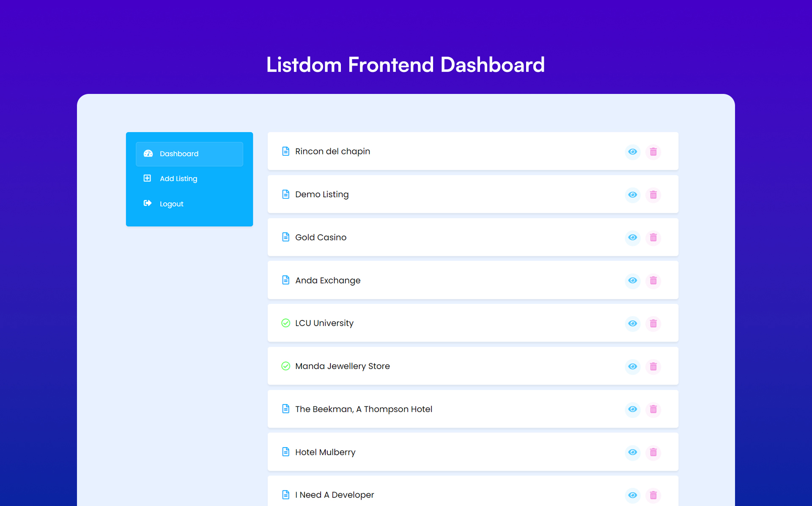The width and height of the screenshot is (812, 506).
Task: Delete Hotel Mulberry listing
Action: tap(653, 451)
